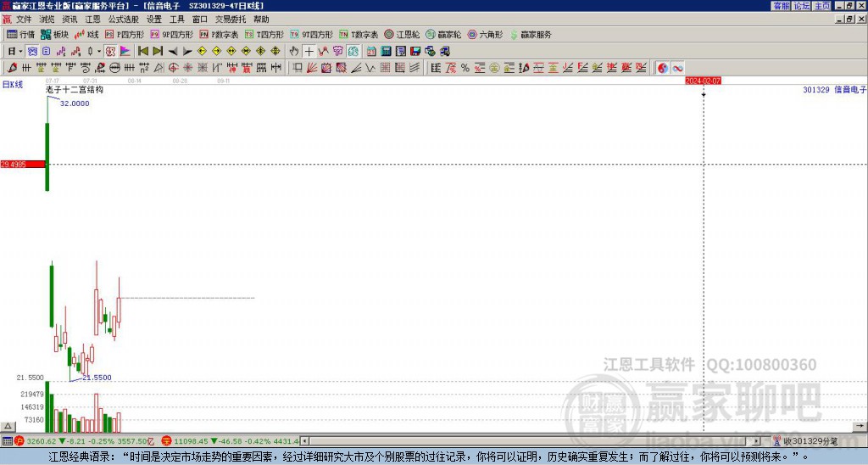Click the 日K线 chart label
Screen dimensions: 868x465
pyautogui.click(x=13, y=85)
